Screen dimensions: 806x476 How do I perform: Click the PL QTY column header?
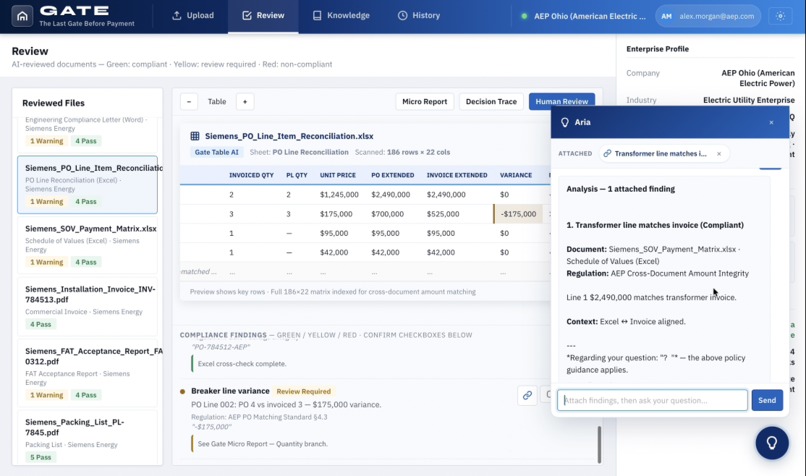(x=297, y=175)
